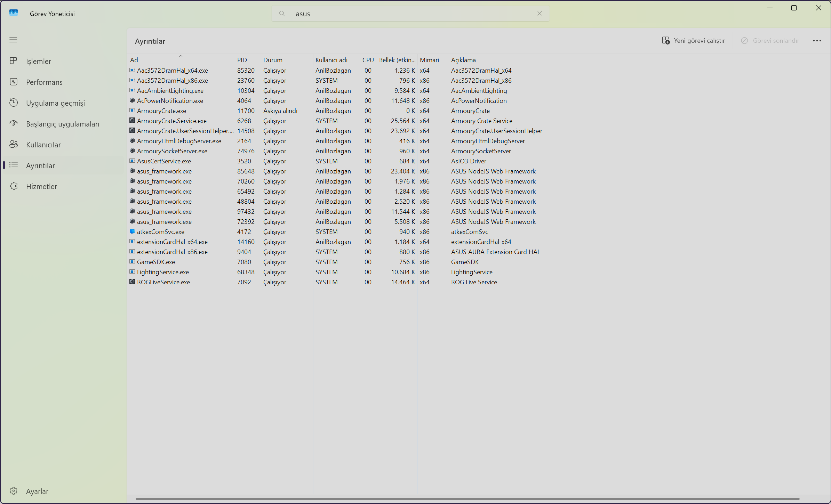The width and height of the screenshot is (831, 504).
Task: Sort by Mimari column header
Action: [x=433, y=60]
